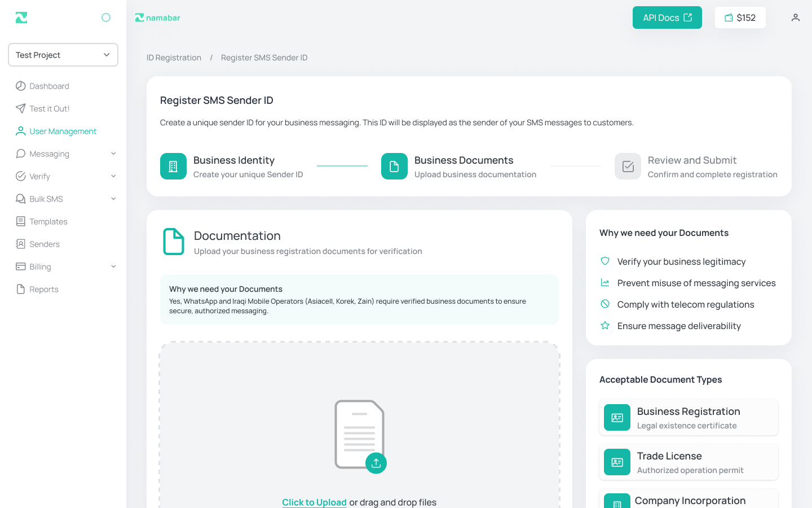
Task: Click the Messaging chat bubble icon
Action: click(21, 154)
